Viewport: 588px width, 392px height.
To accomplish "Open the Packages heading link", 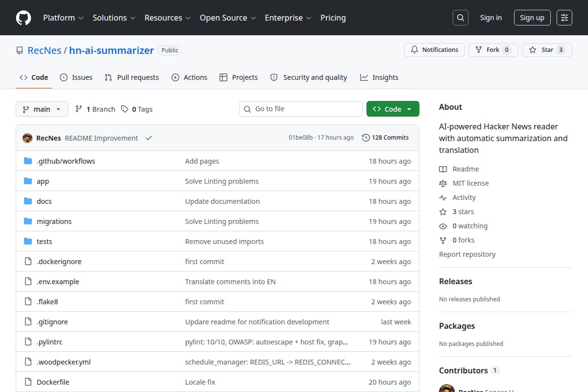I will (x=457, y=326).
